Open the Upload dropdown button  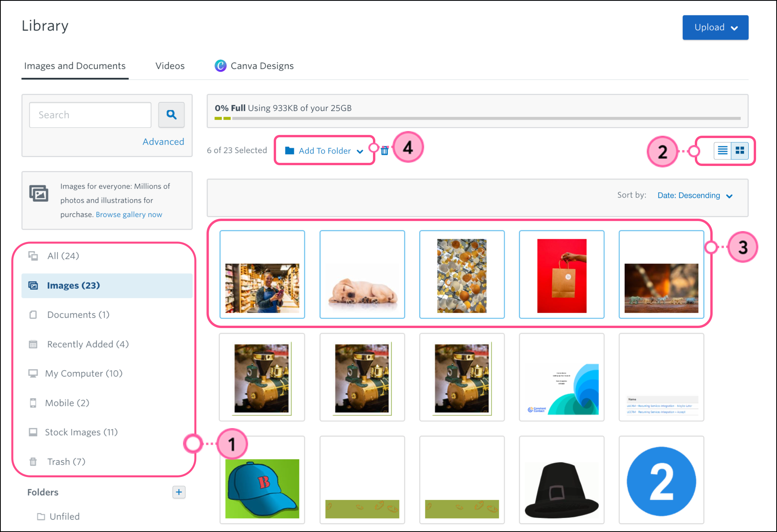tap(715, 28)
